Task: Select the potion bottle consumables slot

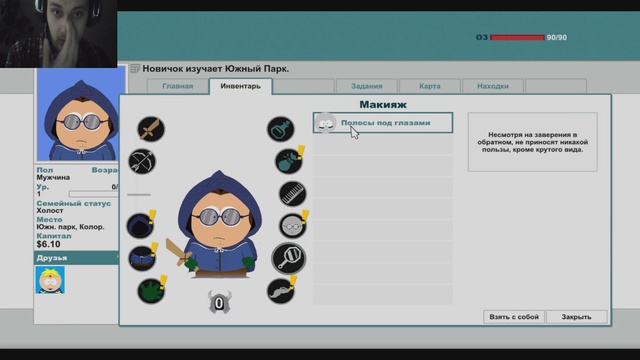Action: [281, 129]
